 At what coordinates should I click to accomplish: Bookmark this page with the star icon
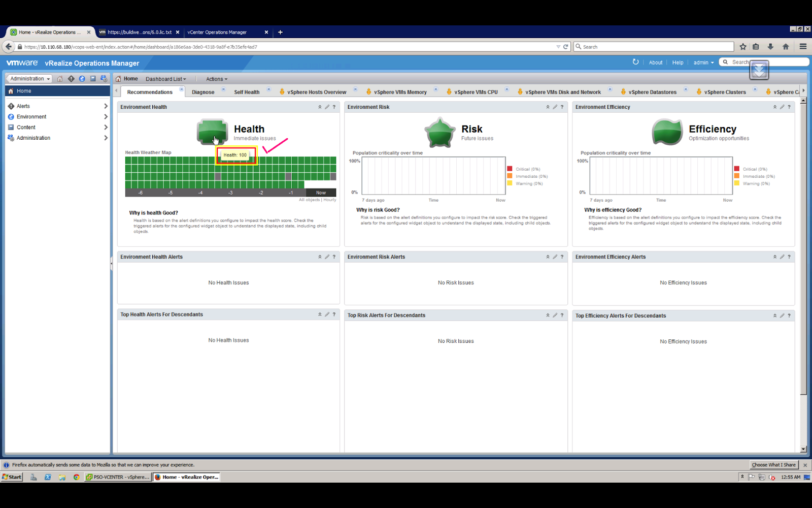(743, 47)
